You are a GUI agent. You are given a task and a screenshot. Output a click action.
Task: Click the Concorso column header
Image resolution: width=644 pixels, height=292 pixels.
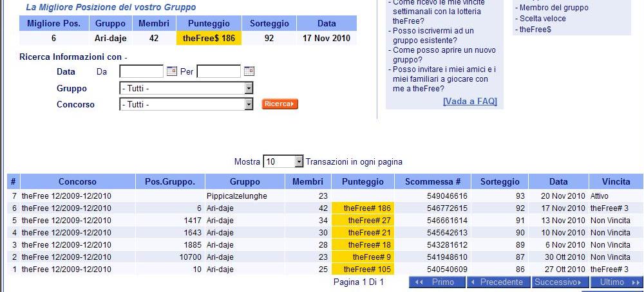pyautogui.click(x=77, y=182)
